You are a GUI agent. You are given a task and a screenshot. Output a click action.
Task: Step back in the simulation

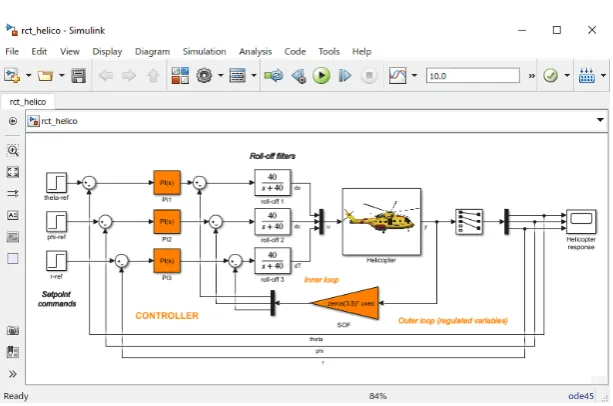[x=299, y=76]
